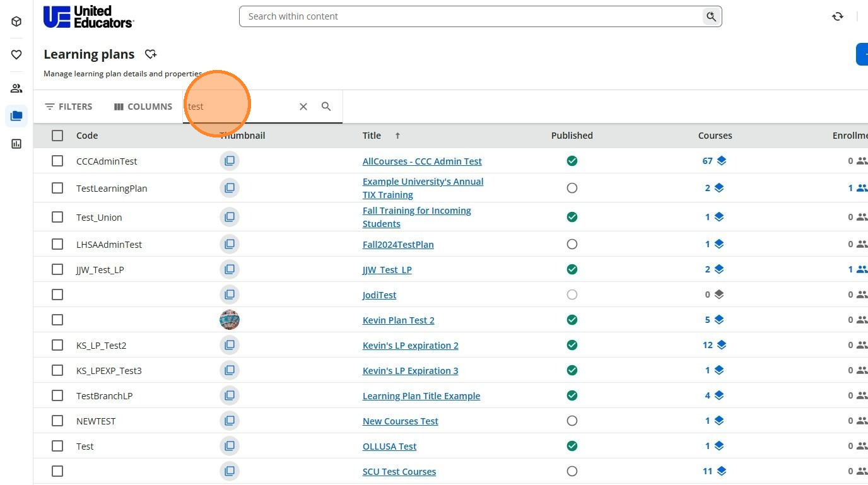
Task: Click the United Educators logo
Action: point(88,16)
